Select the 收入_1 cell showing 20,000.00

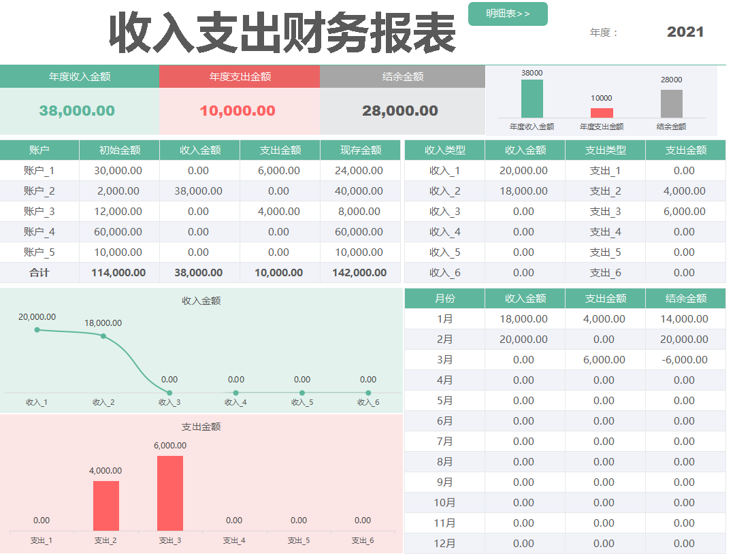coord(524,171)
